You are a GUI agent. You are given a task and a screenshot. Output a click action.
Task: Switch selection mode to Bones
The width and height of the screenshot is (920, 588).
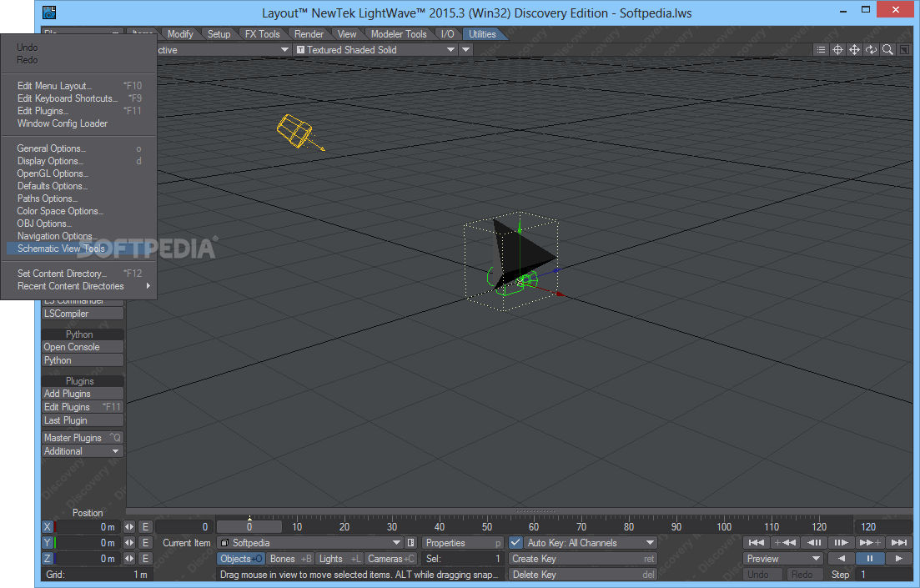(290, 559)
